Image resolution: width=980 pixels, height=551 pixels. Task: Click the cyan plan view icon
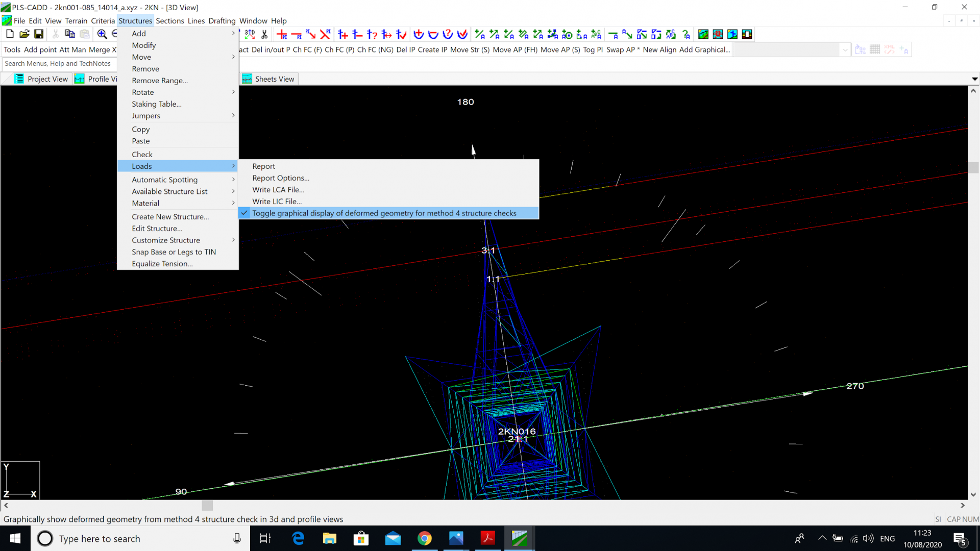[x=732, y=34]
